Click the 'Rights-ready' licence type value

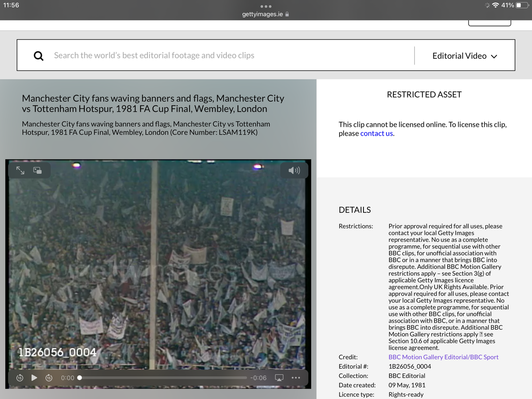(x=406, y=395)
